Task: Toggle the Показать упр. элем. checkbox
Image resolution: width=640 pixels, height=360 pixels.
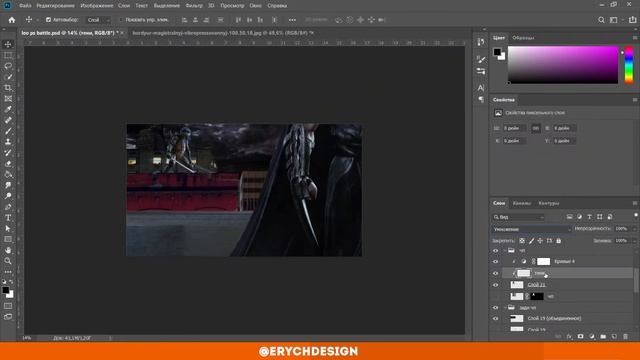Action: tap(121, 20)
